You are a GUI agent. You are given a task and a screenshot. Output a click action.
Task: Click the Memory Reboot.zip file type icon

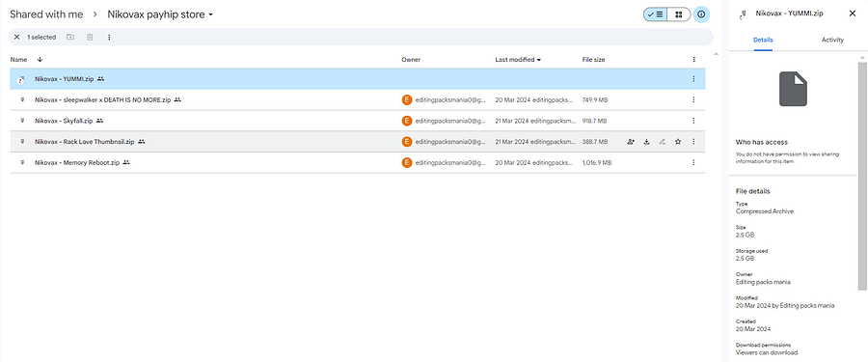[x=22, y=162]
